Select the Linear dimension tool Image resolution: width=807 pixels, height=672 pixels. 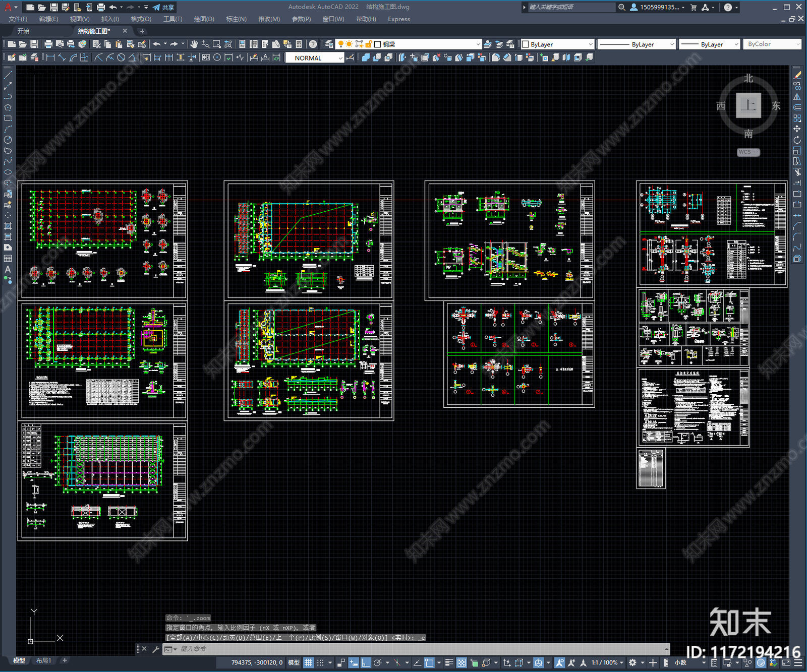click(x=50, y=58)
